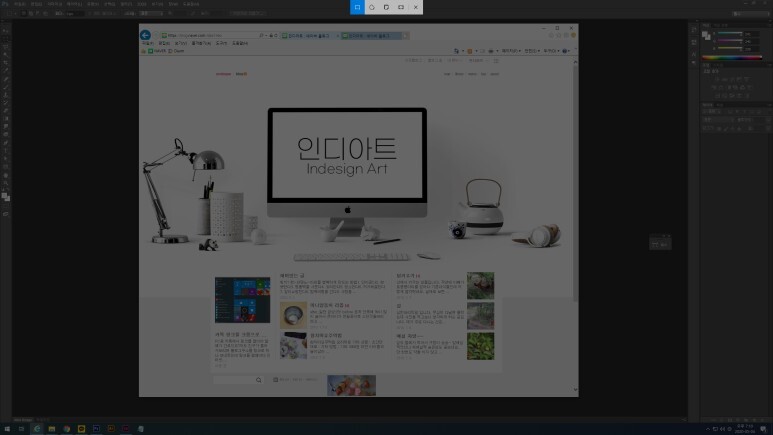Open NAVER favorites bar link

click(x=157, y=51)
